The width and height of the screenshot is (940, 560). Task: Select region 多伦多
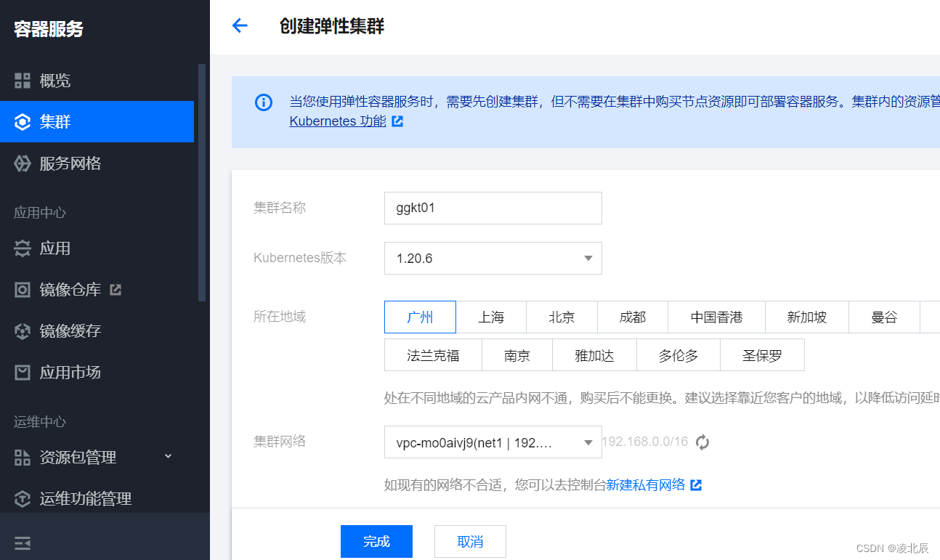tap(678, 355)
